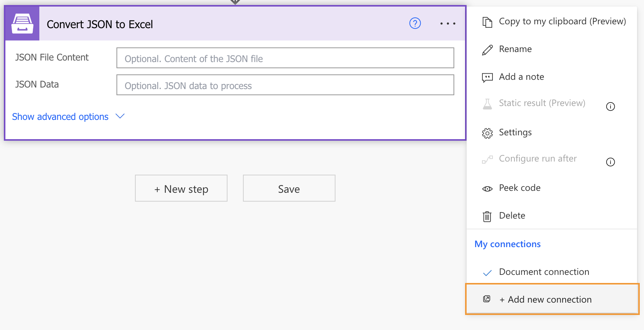This screenshot has height=330, width=644.
Task: Choose Peek code menu entry
Action: (519, 188)
